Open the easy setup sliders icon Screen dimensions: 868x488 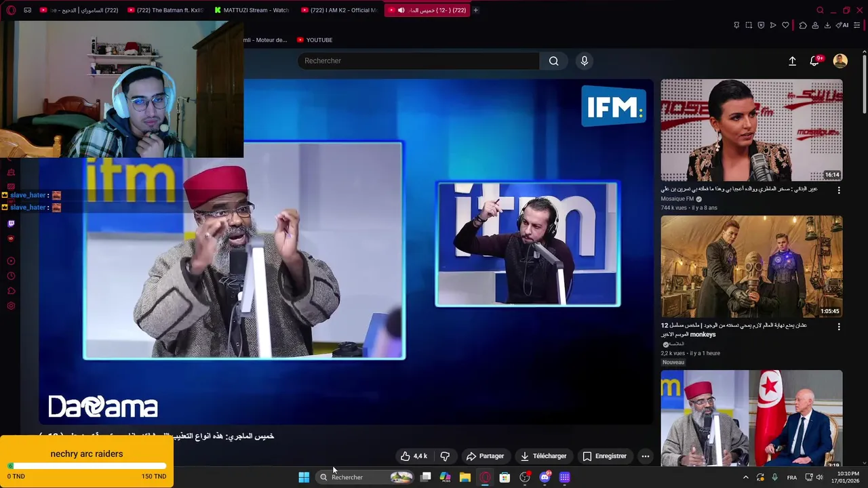tap(857, 25)
